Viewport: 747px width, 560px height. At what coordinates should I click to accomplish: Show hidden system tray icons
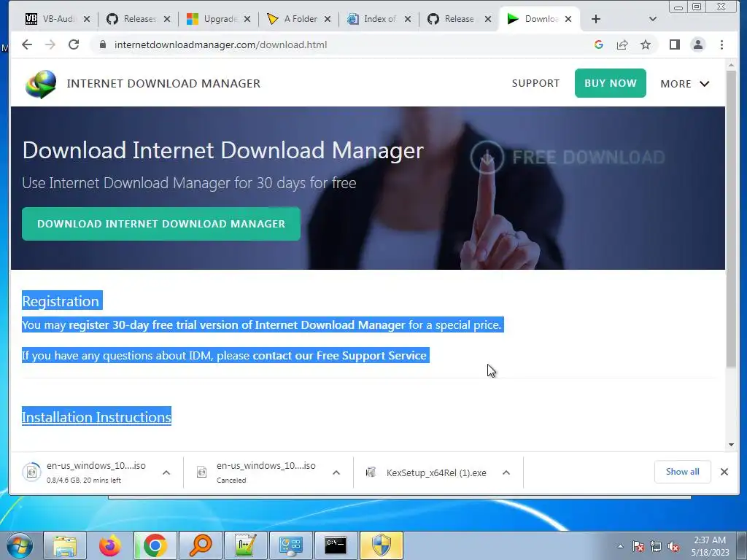pos(620,546)
